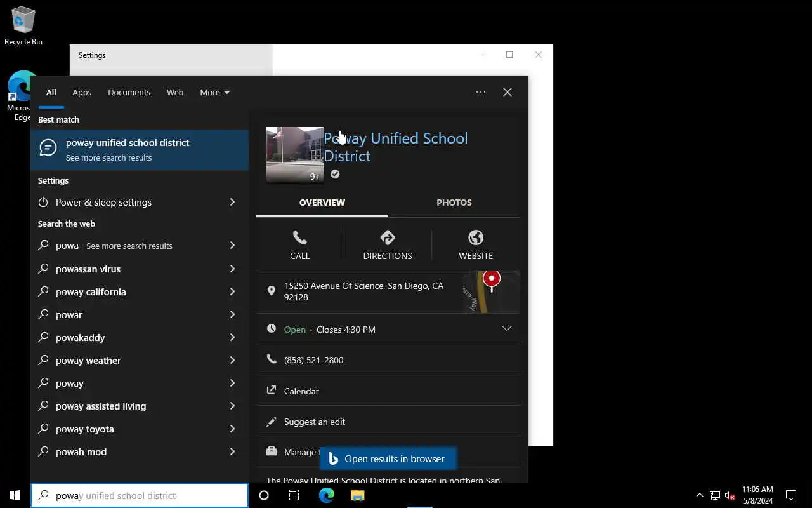Screen dimensions: 812x508
Task: Click the verified checkmark badge
Action: click(335, 174)
